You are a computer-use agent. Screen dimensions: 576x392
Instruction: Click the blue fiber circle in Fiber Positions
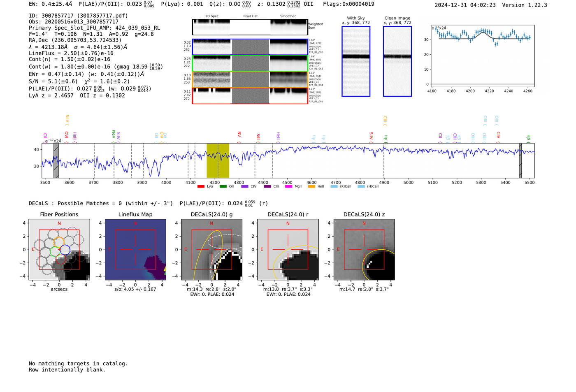[x=65, y=249]
